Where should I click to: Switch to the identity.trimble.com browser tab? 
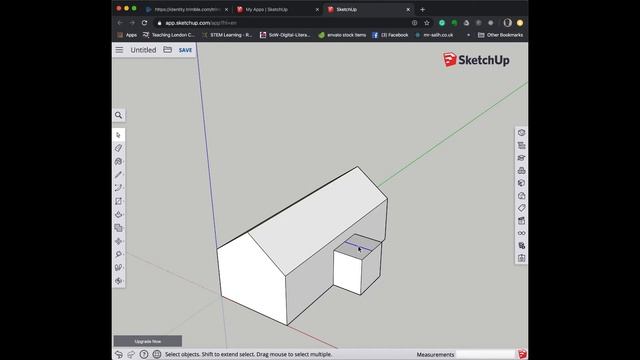(186, 9)
